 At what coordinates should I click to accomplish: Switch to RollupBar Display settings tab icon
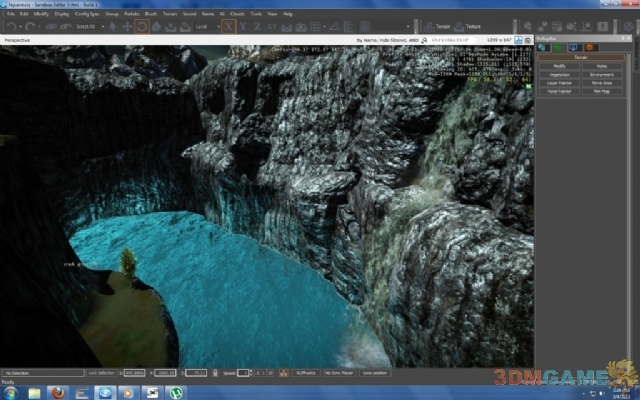pyautogui.click(x=573, y=48)
